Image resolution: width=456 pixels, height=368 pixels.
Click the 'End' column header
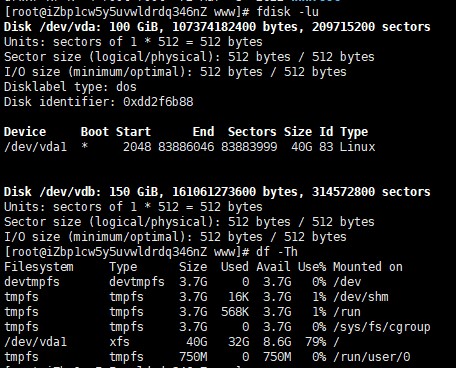coord(203,132)
